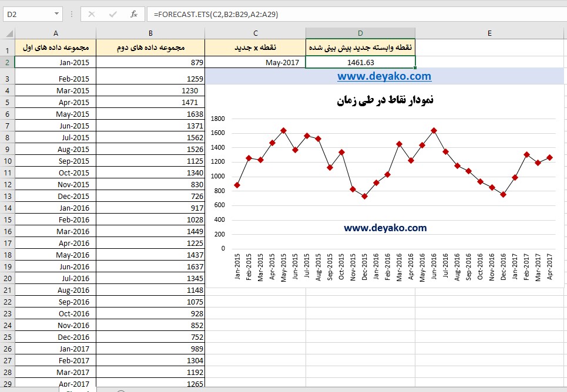The width and height of the screenshot is (567, 392).
Task: Select cell B13 with value 726
Action: 150,196
